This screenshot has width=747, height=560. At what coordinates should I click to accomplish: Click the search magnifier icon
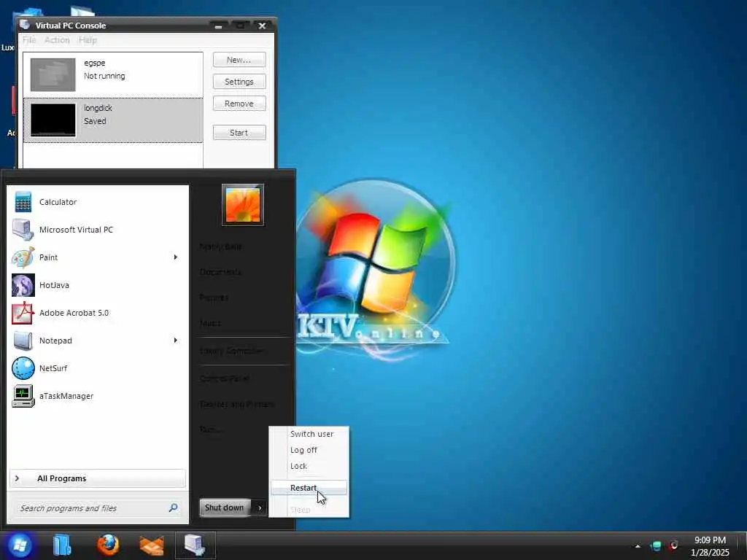[x=174, y=508]
